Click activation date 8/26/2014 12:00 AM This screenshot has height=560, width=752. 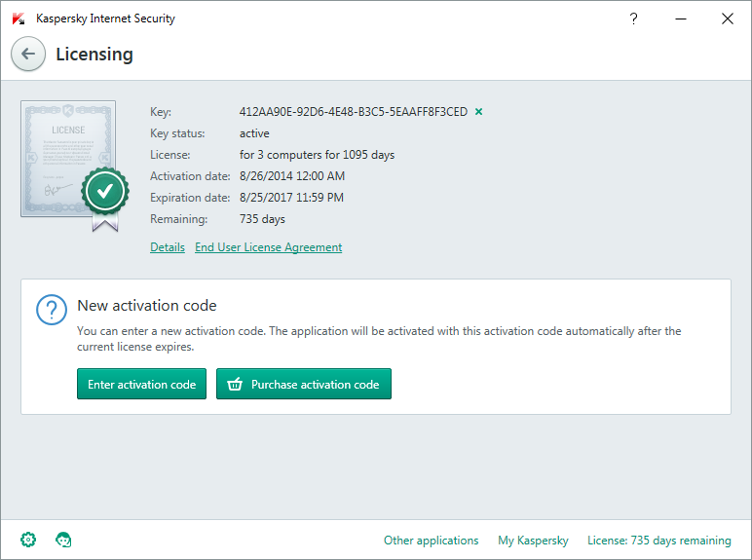pyautogui.click(x=292, y=176)
